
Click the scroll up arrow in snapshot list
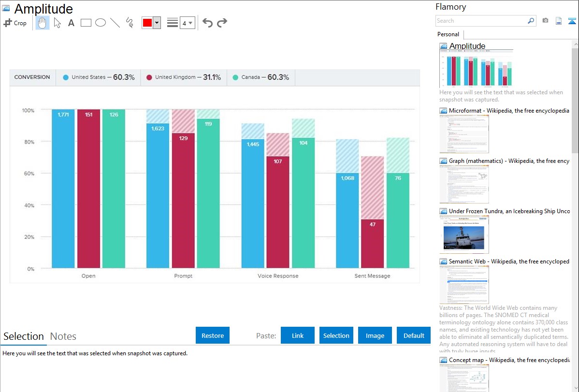click(x=575, y=44)
